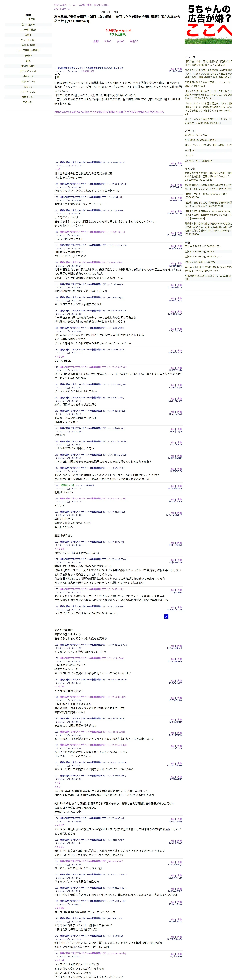
Task: Follow the >>131 anchor in post 165
Action: coord(59,847)
